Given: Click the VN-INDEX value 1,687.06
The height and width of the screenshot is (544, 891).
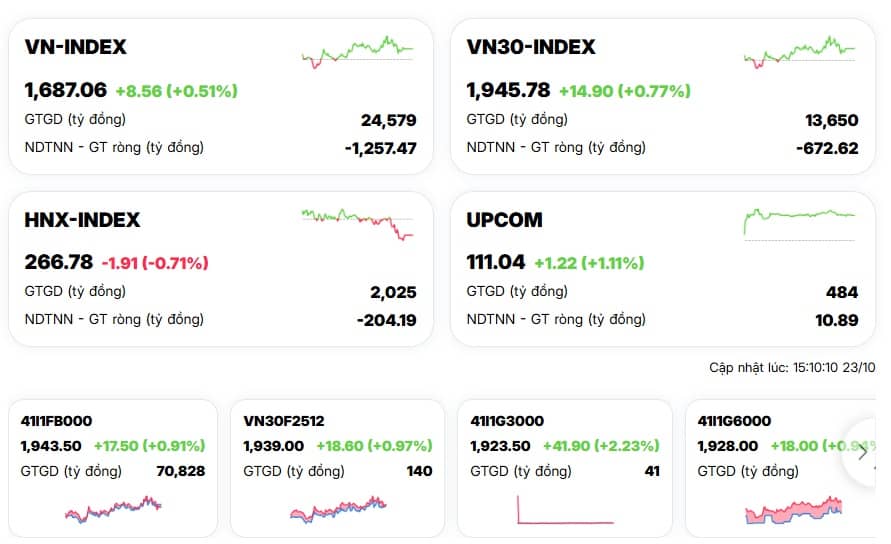Looking at the screenshot, I should click(66, 91).
